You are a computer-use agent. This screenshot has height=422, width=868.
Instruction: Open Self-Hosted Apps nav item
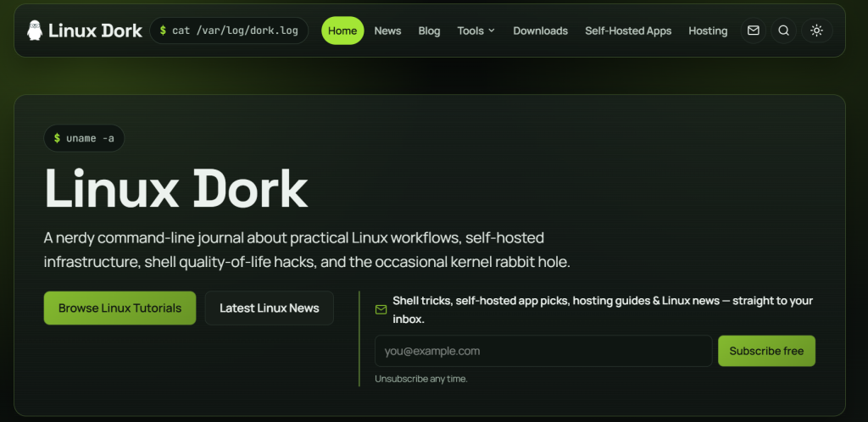click(x=628, y=31)
